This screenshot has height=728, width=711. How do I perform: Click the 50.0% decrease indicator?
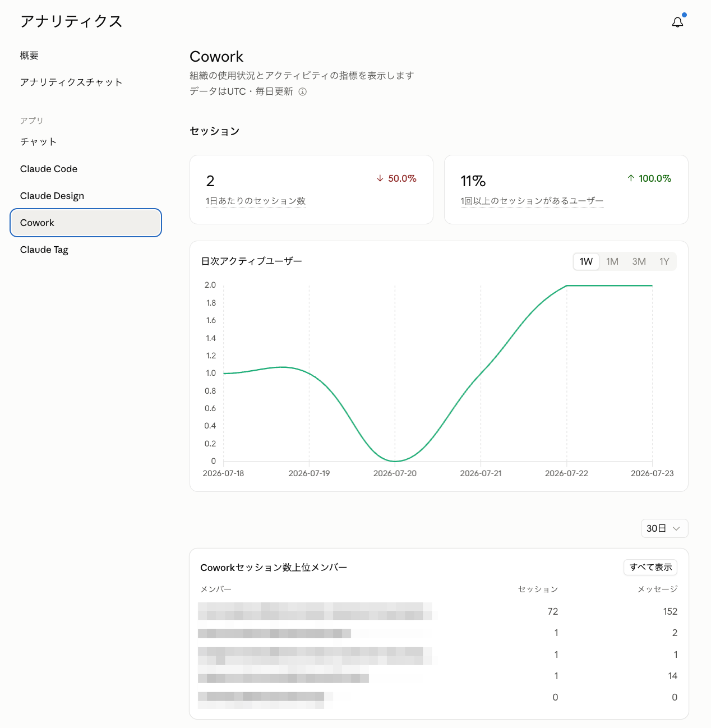click(x=396, y=178)
